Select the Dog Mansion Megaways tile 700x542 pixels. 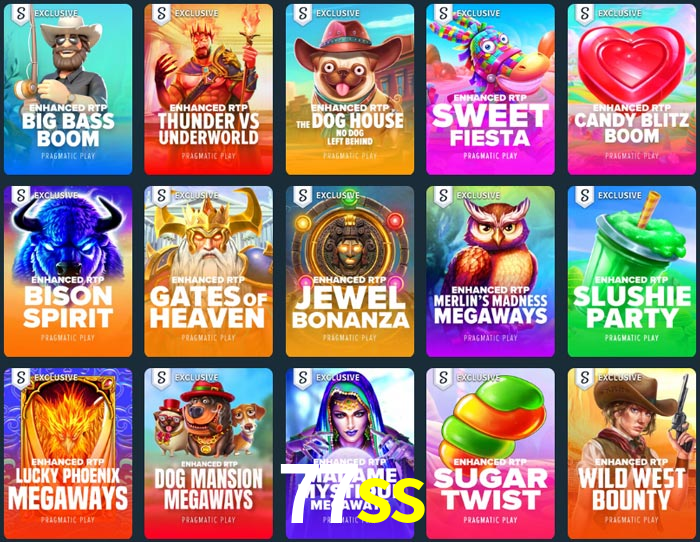(208, 454)
